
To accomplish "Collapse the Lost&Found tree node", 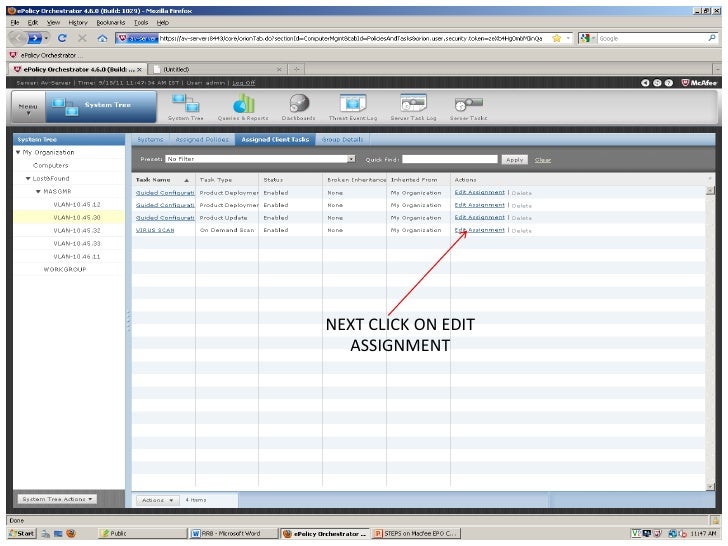I will coord(28,178).
